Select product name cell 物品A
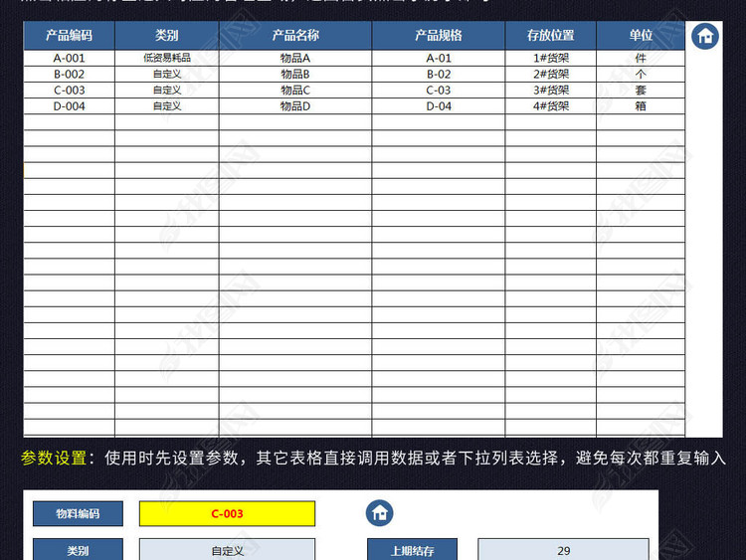The width and height of the screenshot is (746, 560). click(x=295, y=58)
